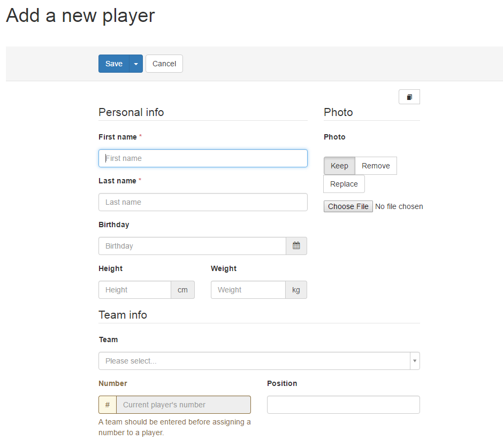This screenshot has width=503, height=448.
Task: Focus the First name text field
Action: (203, 158)
